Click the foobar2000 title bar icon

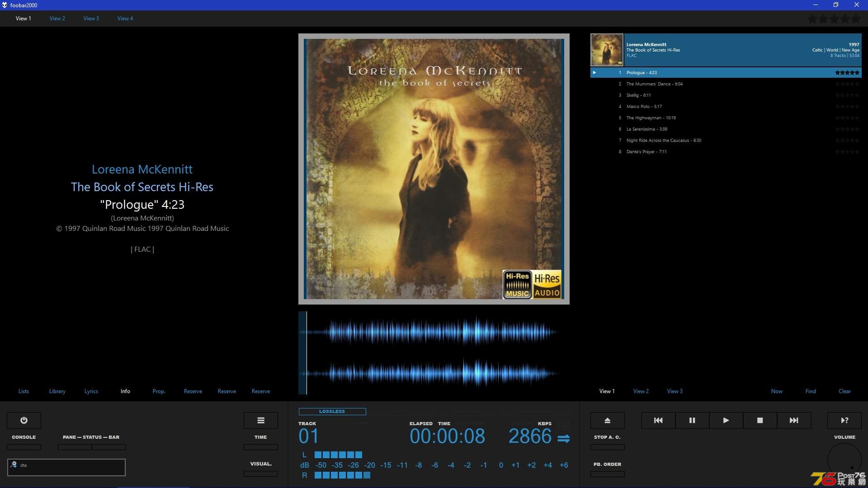(x=5, y=5)
